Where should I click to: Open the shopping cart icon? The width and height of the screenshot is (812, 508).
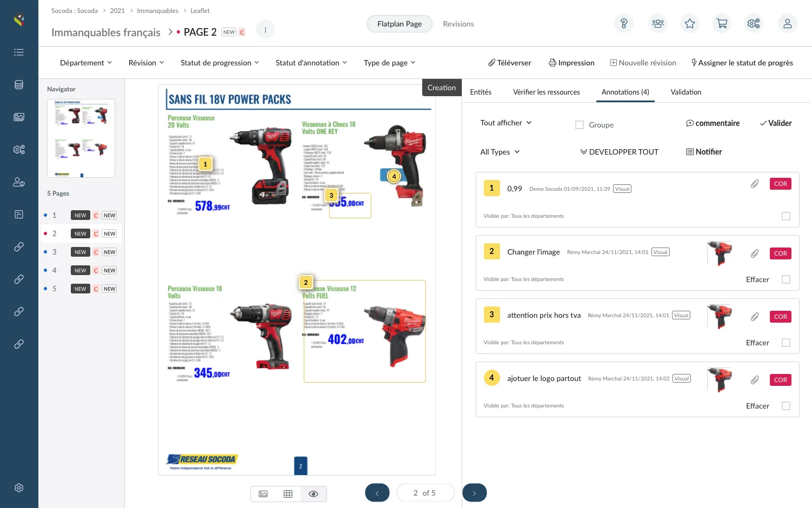(x=722, y=23)
